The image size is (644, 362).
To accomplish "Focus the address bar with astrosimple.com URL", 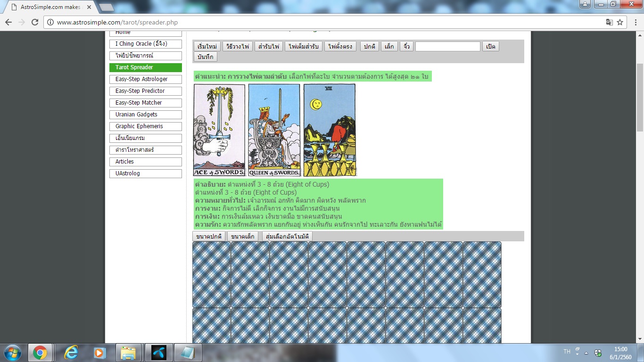I will click(x=330, y=22).
